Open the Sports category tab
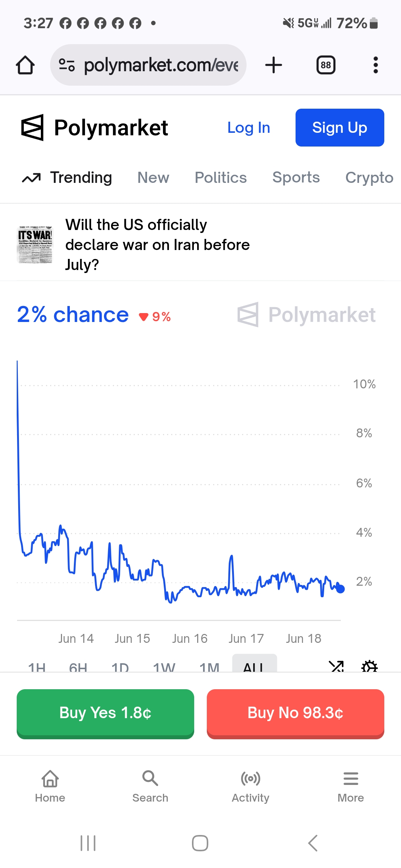 [x=296, y=178]
